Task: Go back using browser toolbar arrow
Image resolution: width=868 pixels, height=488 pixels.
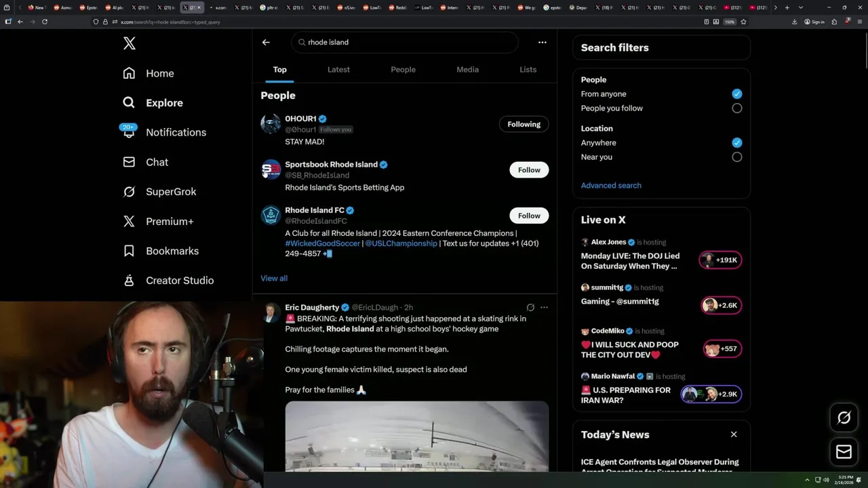Action: click(20, 22)
